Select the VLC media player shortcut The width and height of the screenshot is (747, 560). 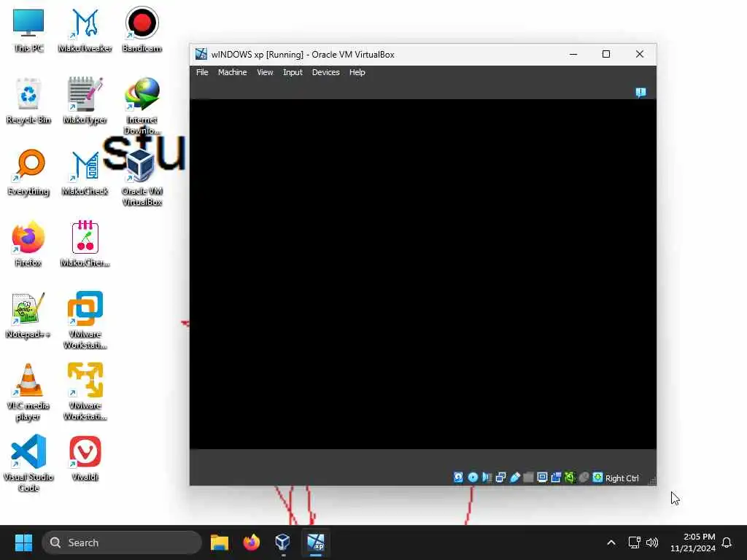click(x=28, y=392)
